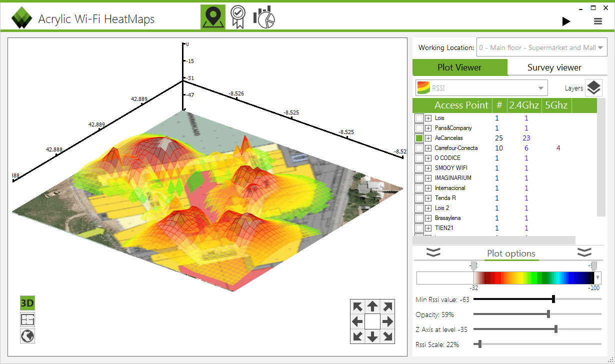The image size is (615, 364).
Task: Collapse panel using left double chevron
Action: (x=433, y=252)
